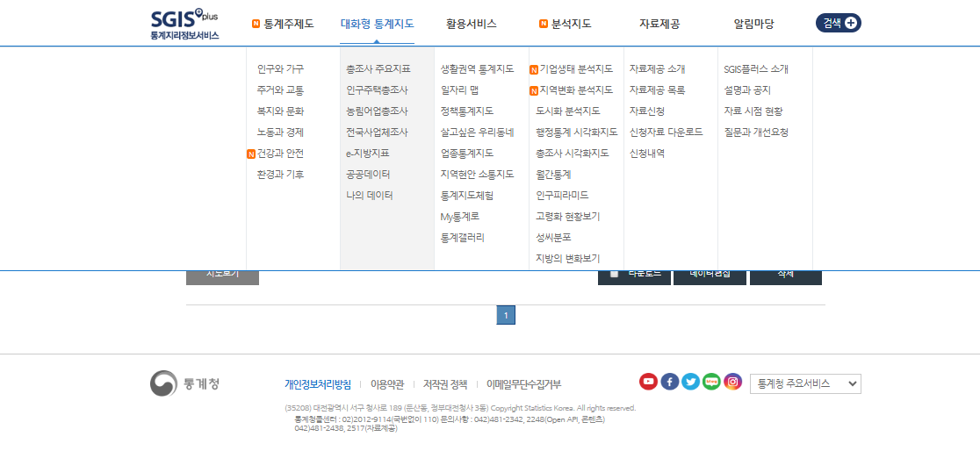This screenshot has width=980, height=451.
Task: Click the 통계청 footer logo
Action: pos(184,383)
